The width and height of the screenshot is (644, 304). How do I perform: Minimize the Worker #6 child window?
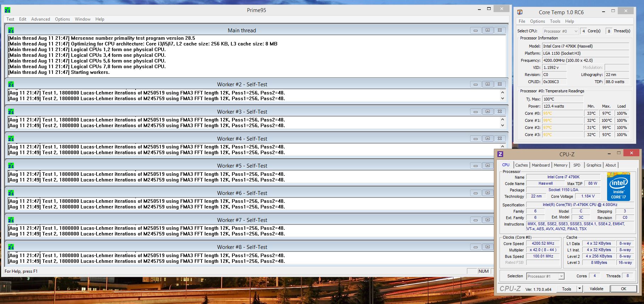(475, 193)
